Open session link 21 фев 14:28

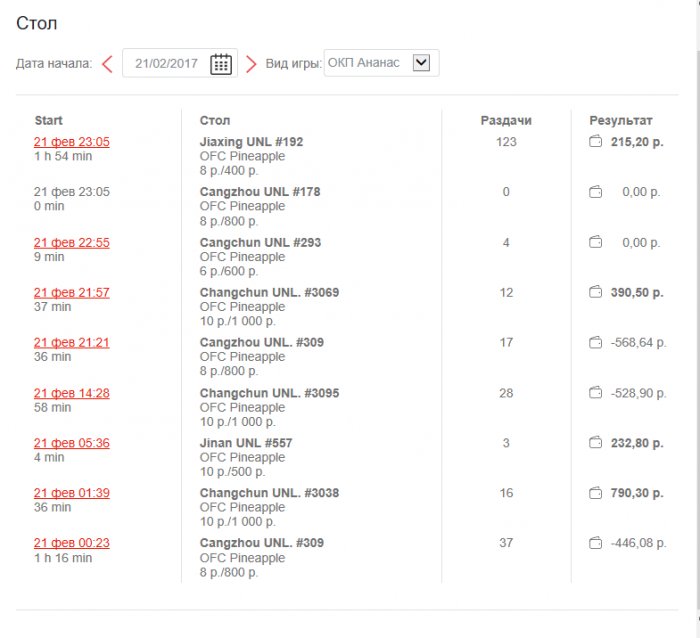coord(71,393)
